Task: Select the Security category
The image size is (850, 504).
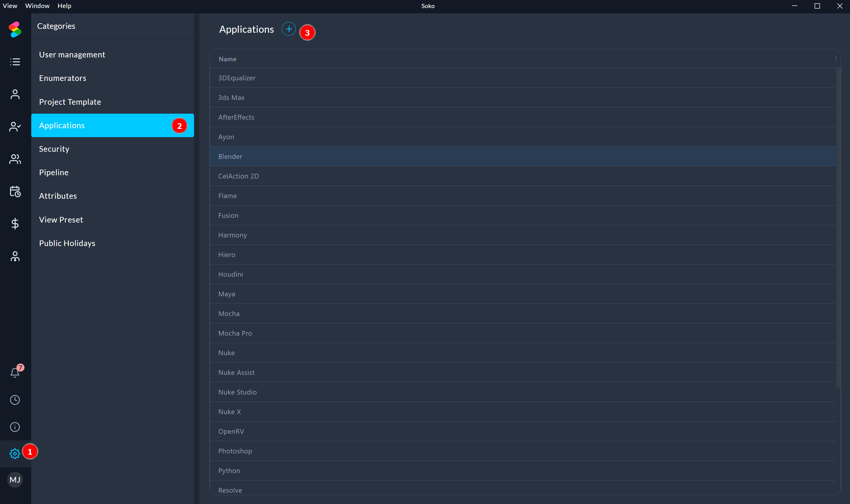Action: pos(54,149)
